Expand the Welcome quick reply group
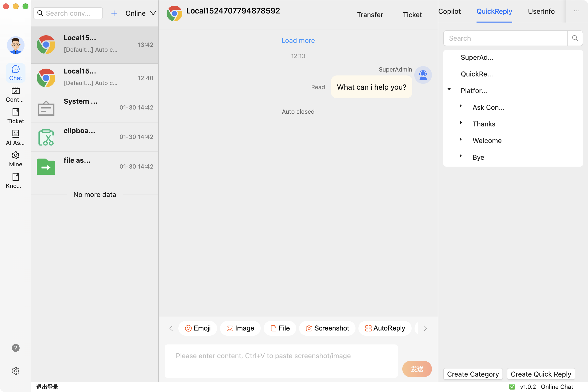The width and height of the screenshot is (588, 392). [461, 139]
